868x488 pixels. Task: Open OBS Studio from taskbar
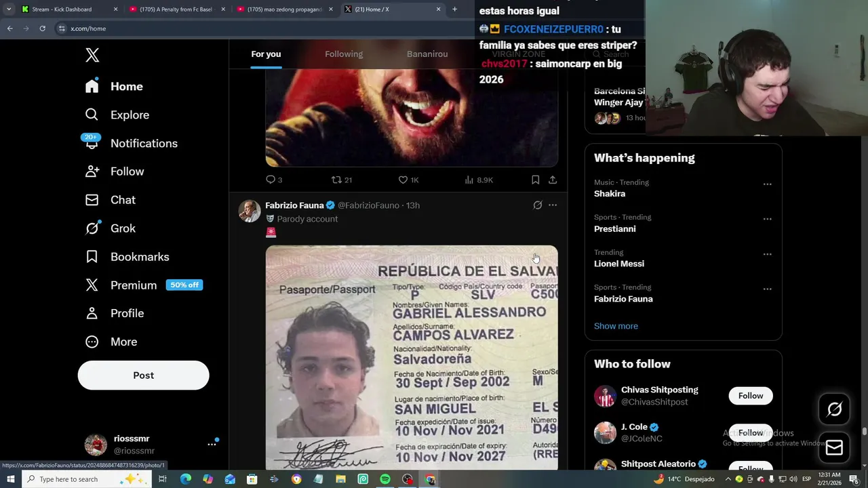click(407, 479)
